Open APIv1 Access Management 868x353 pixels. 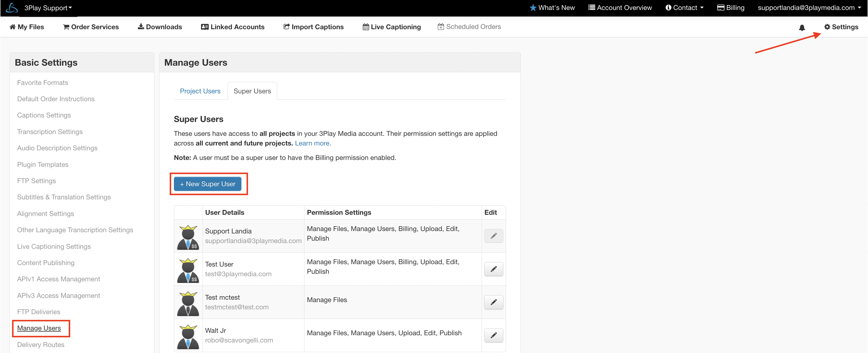(59, 279)
